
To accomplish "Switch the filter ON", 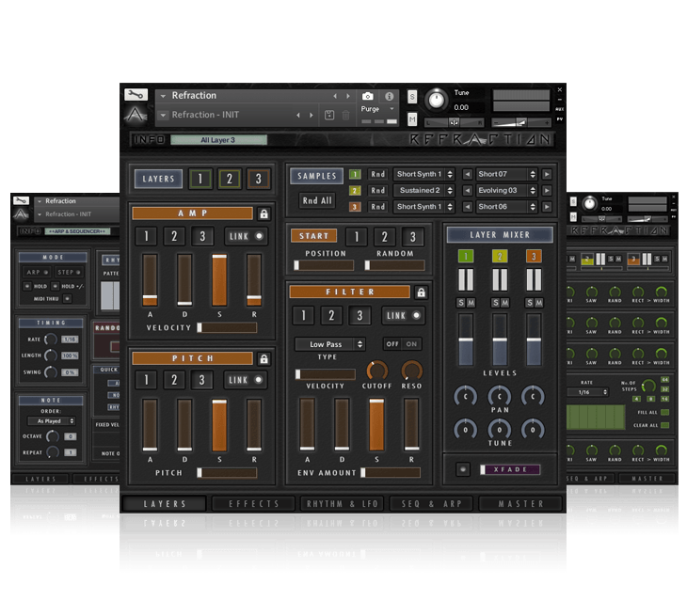I will point(411,344).
